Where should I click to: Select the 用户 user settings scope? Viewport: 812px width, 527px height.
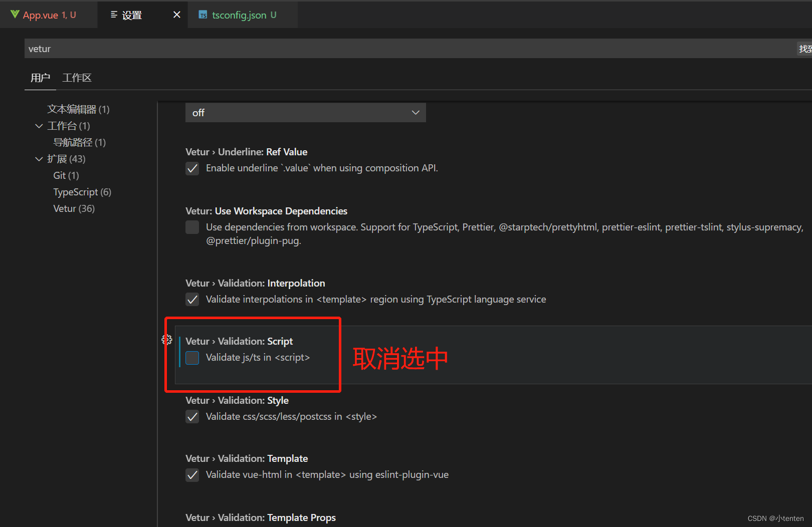tap(40, 78)
